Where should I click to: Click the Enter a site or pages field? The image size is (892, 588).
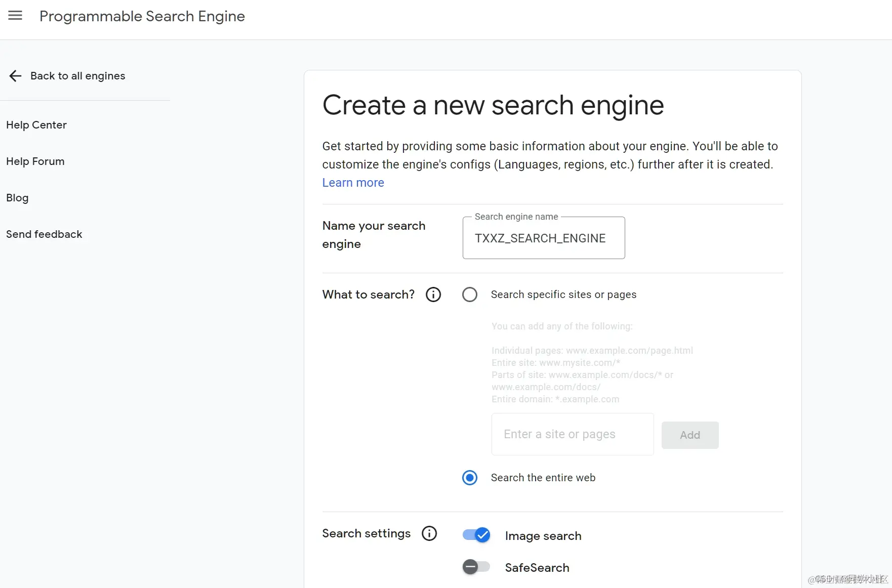[573, 434]
